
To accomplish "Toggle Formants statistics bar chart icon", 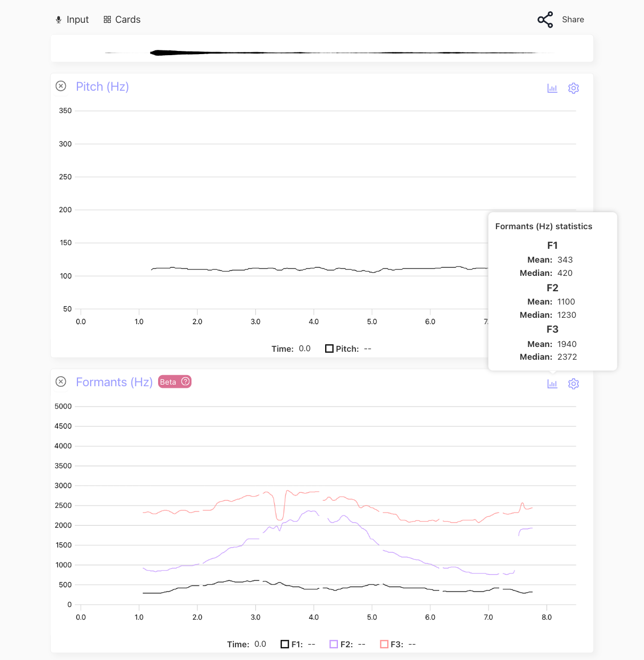I will (x=552, y=384).
